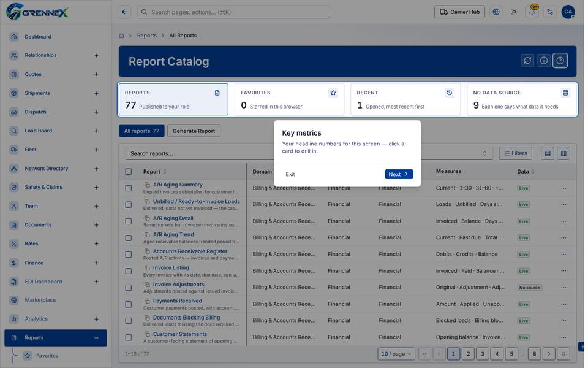Image resolution: width=588 pixels, height=368 pixels.
Task: Check the Unbilled / Ready-to-Invoice Loads checkbox
Action: click(x=128, y=205)
